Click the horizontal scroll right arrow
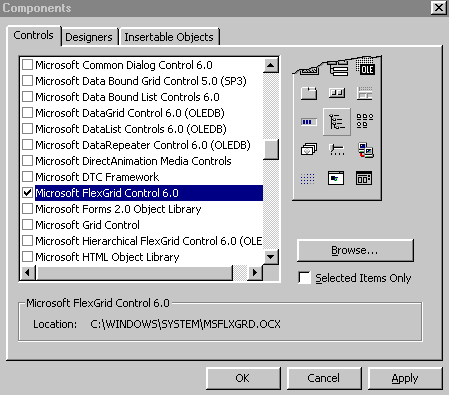Screen dimensions: 449x395 255,273
